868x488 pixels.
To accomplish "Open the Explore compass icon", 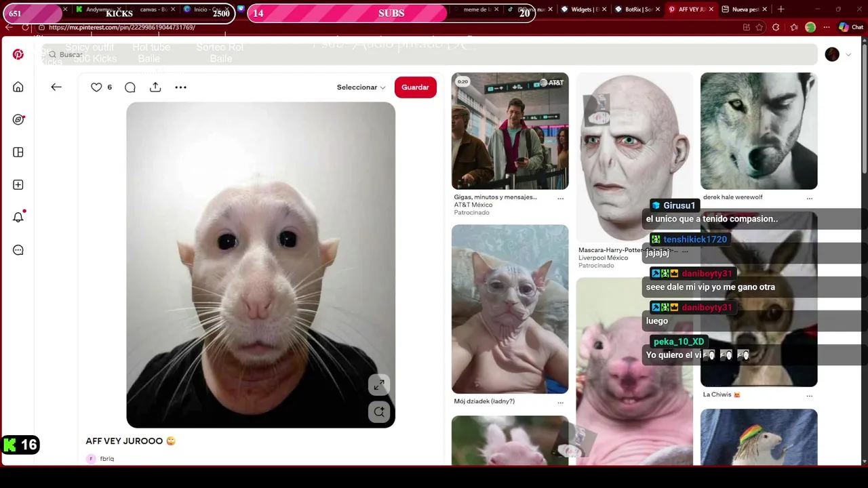I will coord(18,119).
